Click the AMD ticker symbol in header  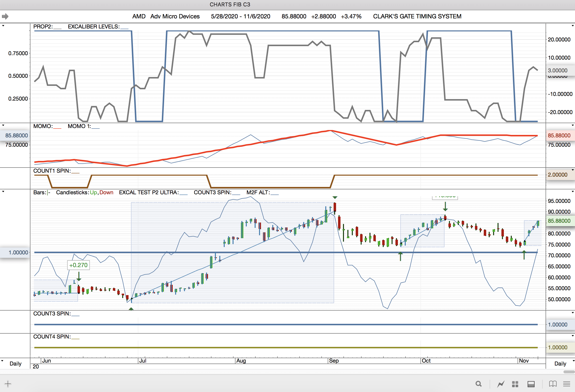pyautogui.click(x=139, y=16)
